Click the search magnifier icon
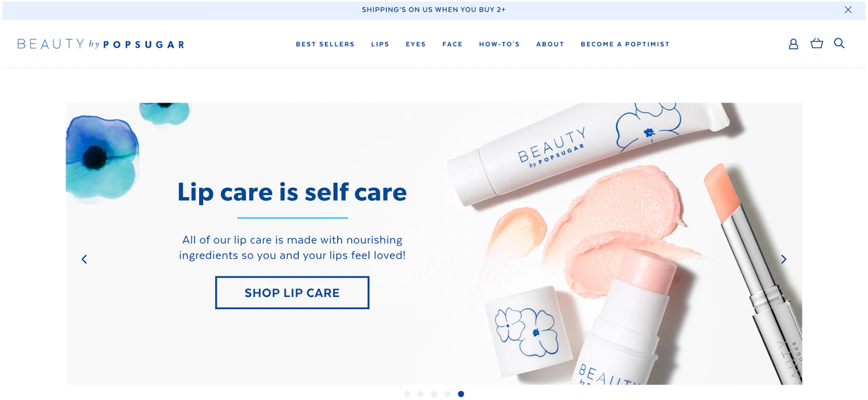Screen dimensions: 868x400 (839, 44)
